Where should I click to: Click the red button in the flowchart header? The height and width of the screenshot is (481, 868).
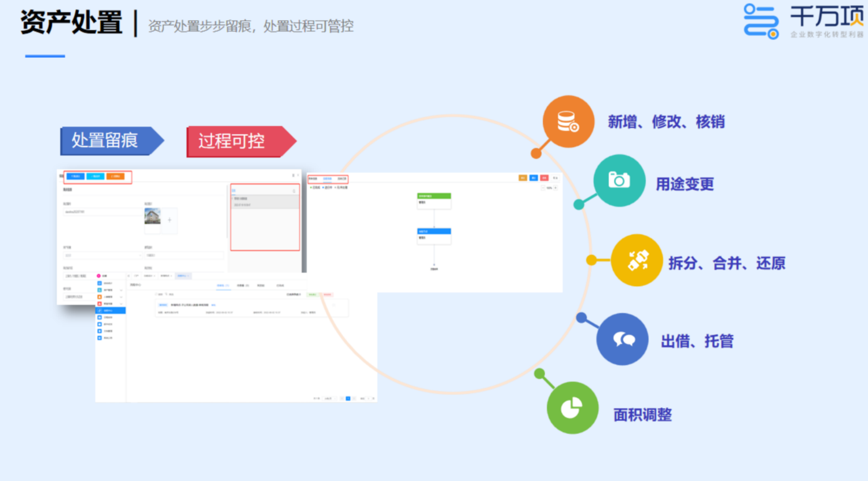pos(544,178)
